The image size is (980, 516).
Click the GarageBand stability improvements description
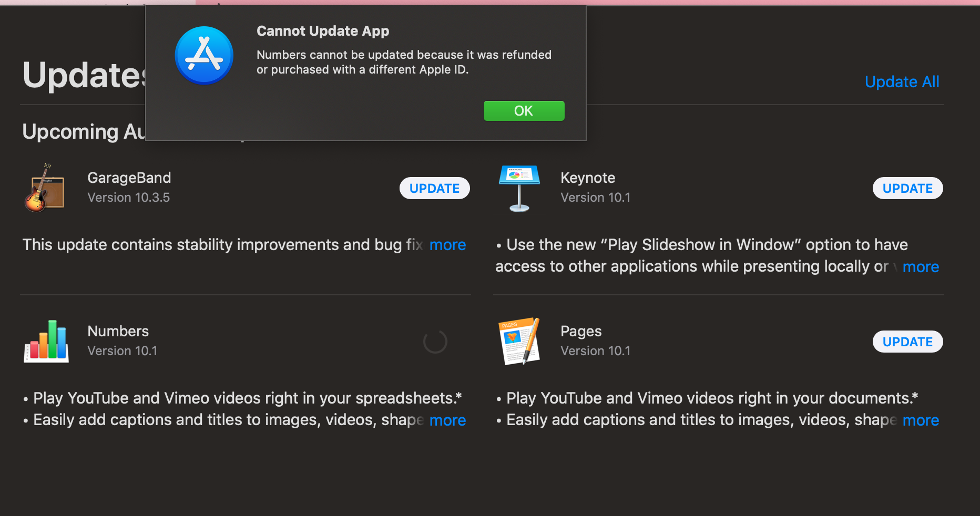(x=222, y=245)
